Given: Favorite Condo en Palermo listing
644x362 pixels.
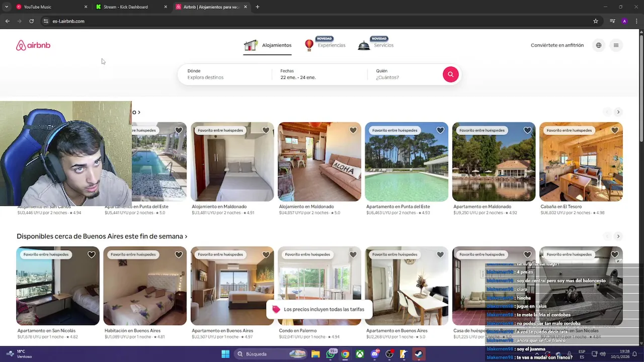Looking at the screenshot, I should pos(353,254).
